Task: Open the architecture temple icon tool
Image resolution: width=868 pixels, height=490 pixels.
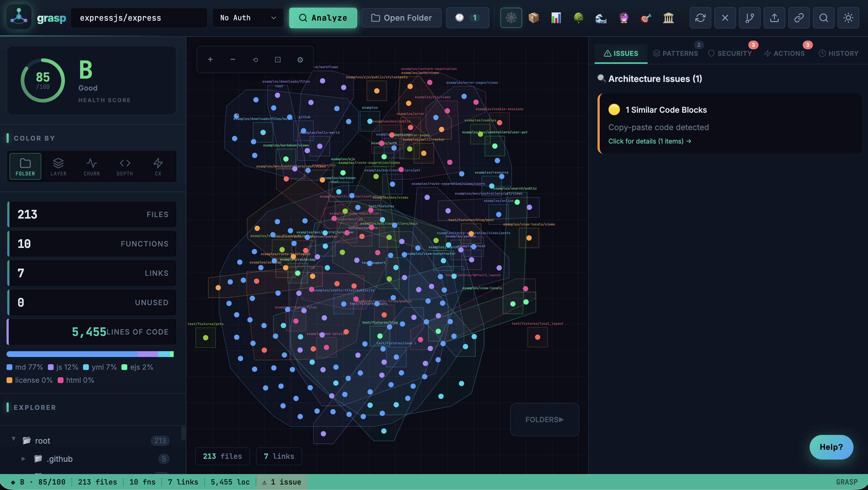Action: (668, 17)
